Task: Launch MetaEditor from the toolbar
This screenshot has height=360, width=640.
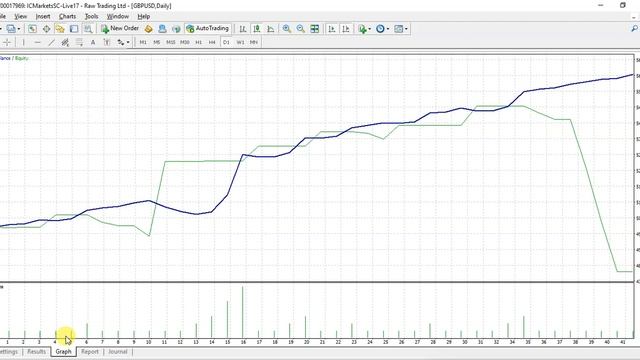Action: [149, 29]
